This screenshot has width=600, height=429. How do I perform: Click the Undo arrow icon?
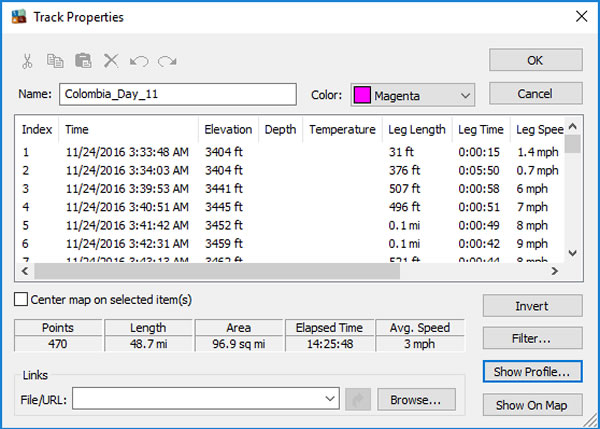coord(139,61)
